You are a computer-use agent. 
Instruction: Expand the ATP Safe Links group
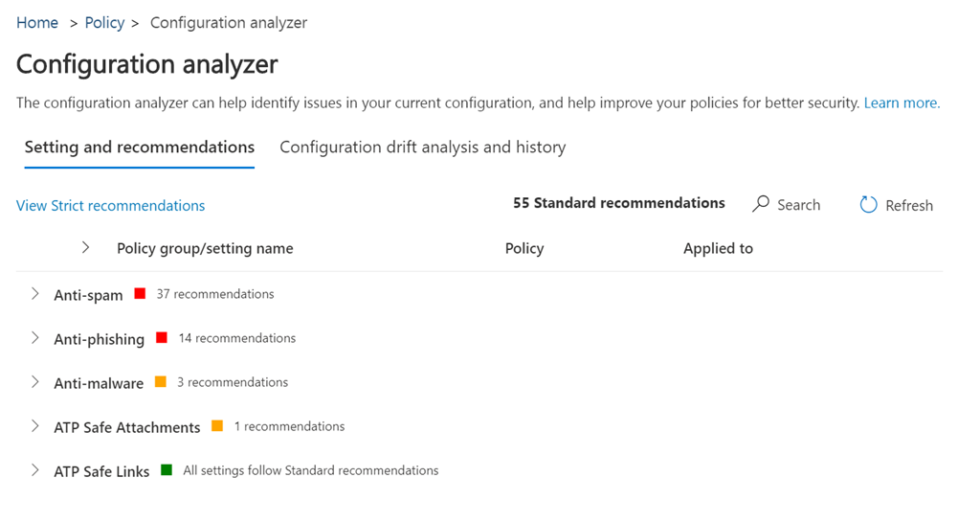click(x=35, y=470)
